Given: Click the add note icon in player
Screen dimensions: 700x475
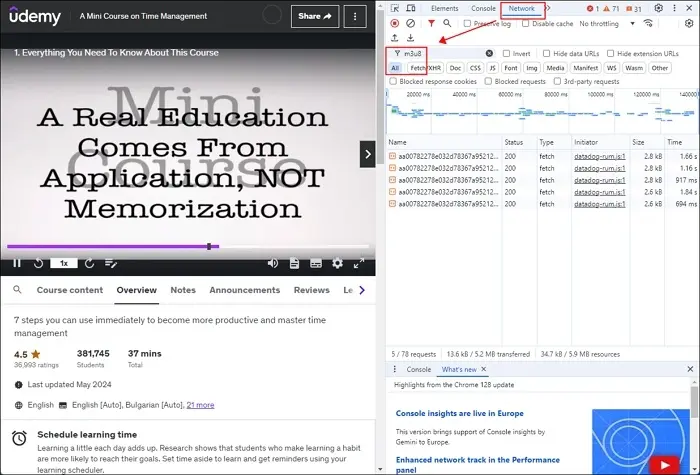Looking at the screenshot, I should 112,264.
